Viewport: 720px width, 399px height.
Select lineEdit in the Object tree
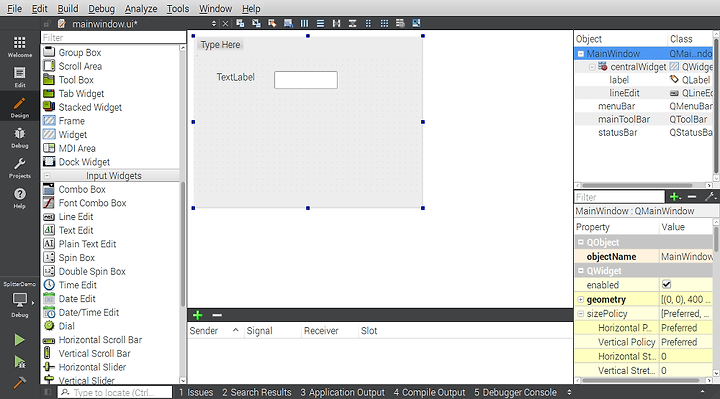pyautogui.click(x=624, y=93)
